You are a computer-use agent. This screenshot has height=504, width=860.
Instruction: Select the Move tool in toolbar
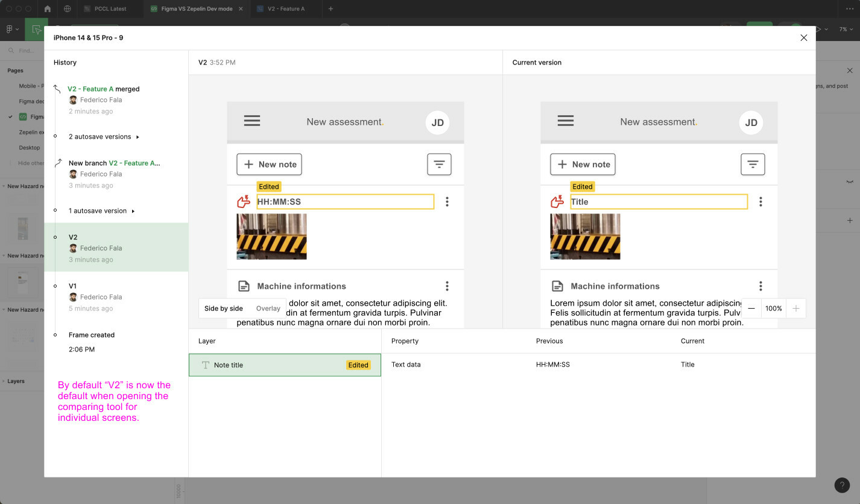coord(36,29)
